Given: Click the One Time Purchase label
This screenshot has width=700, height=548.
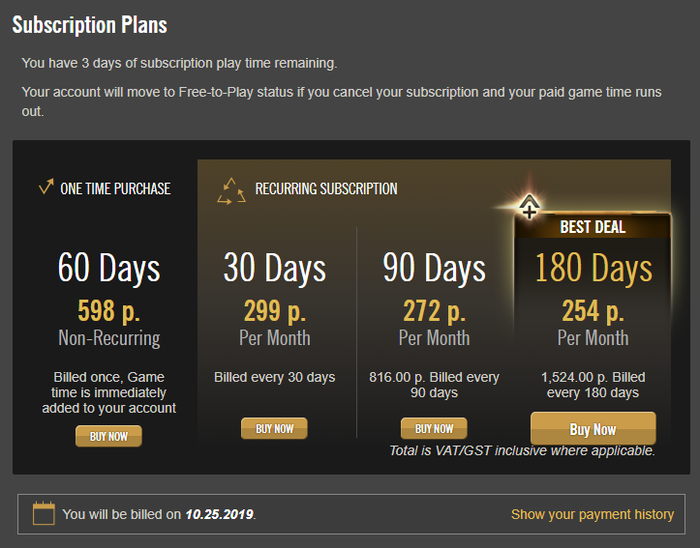Looking at the screenshot, I should (x=115, y=188).
